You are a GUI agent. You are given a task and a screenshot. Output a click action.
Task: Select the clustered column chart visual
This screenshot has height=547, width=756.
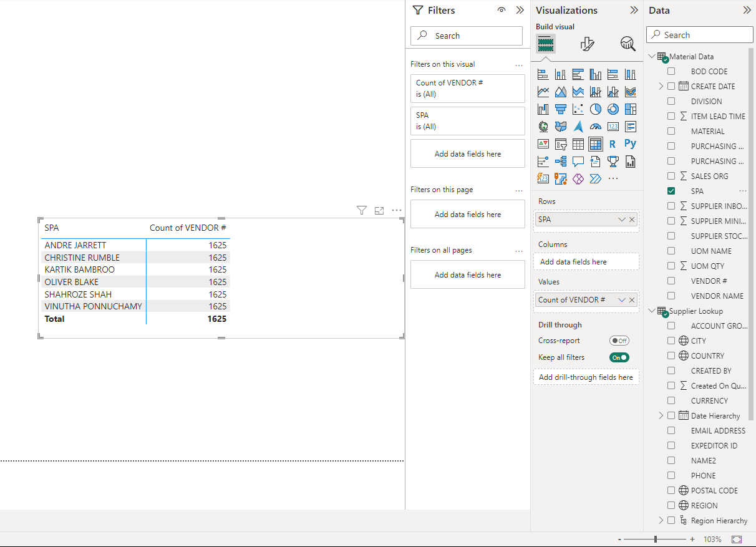(x=596, y=74)
